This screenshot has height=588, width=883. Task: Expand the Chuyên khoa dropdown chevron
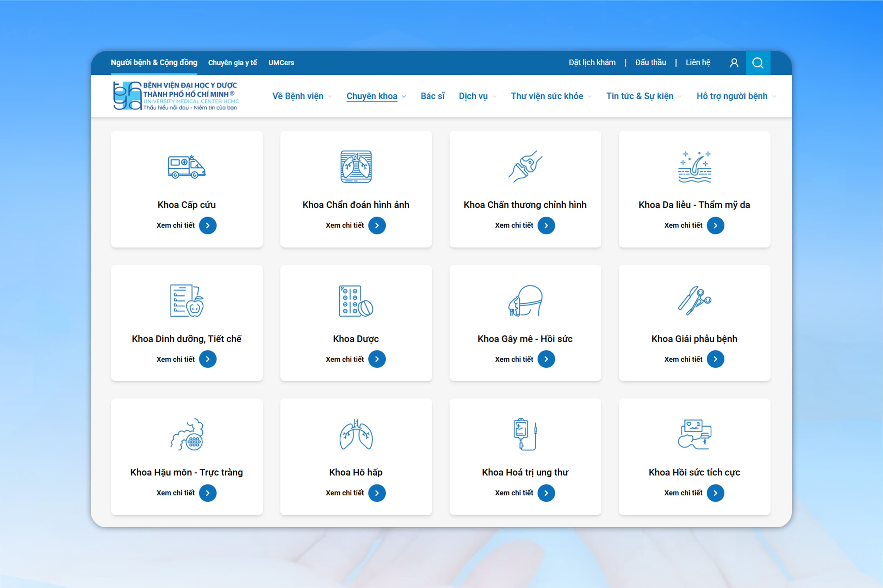404,97
